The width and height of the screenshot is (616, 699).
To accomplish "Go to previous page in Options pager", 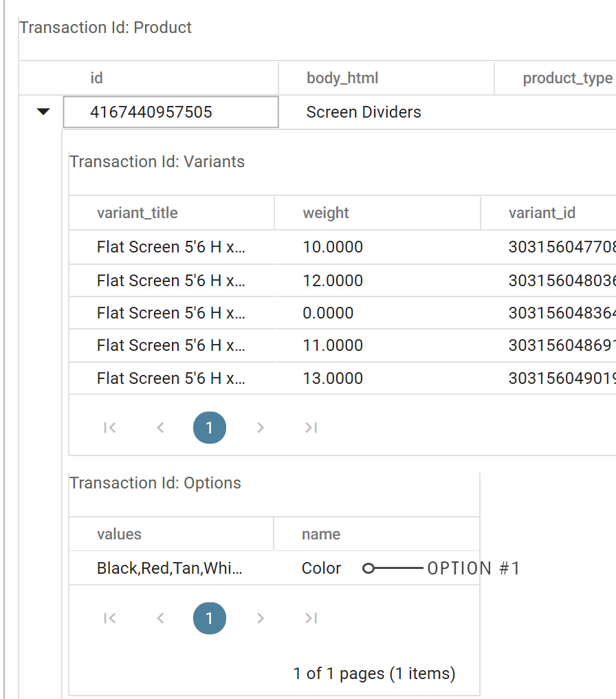I will tap(160, 618).
